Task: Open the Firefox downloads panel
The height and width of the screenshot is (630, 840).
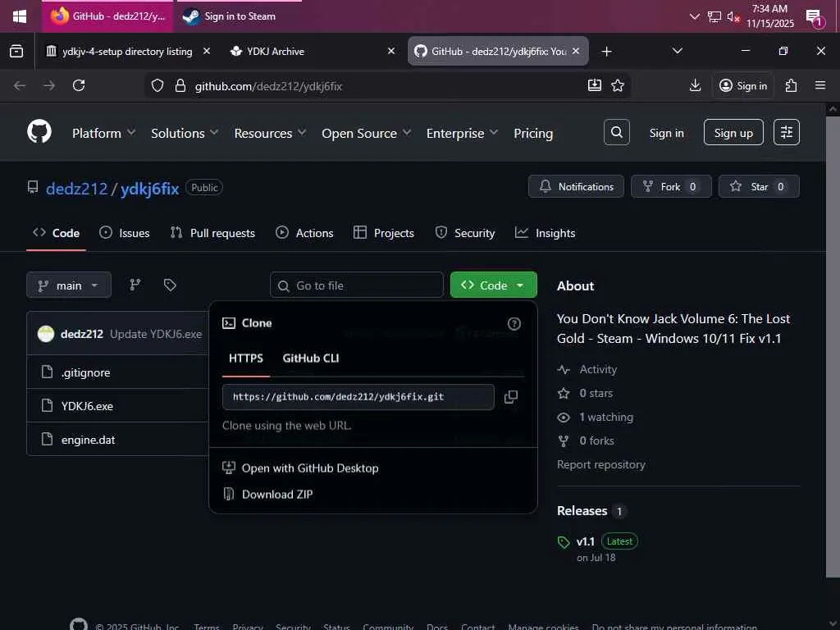Action: [695, 85]
